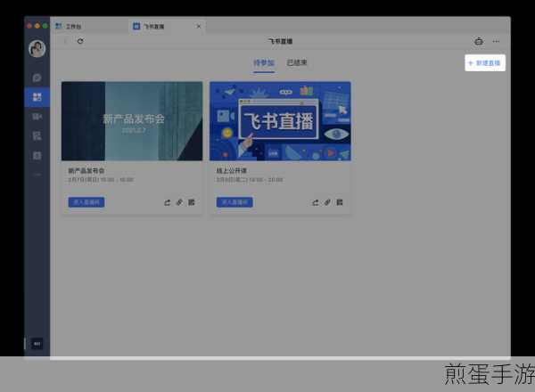Click the printer-like icon in the header

[x=479, y=41]
